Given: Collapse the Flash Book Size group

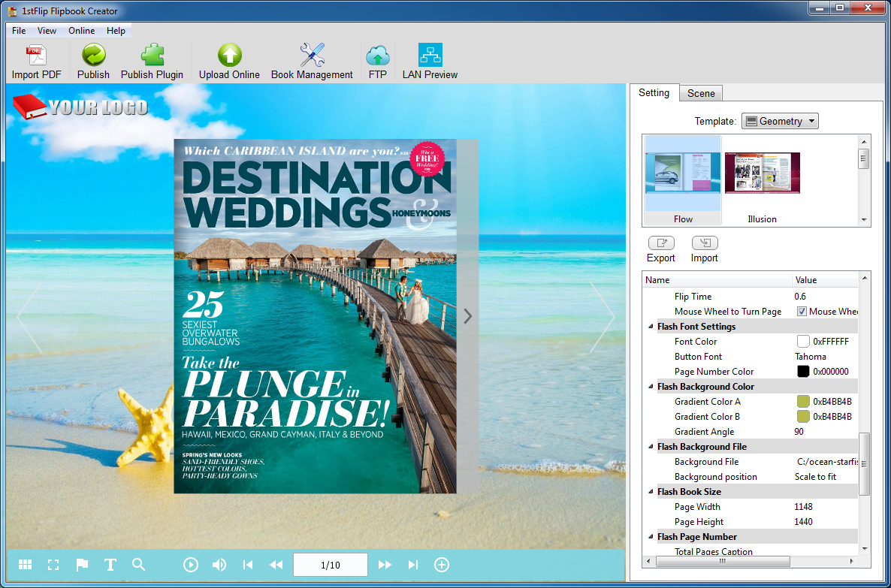Looking at the screenshot, I should [651, 492].
